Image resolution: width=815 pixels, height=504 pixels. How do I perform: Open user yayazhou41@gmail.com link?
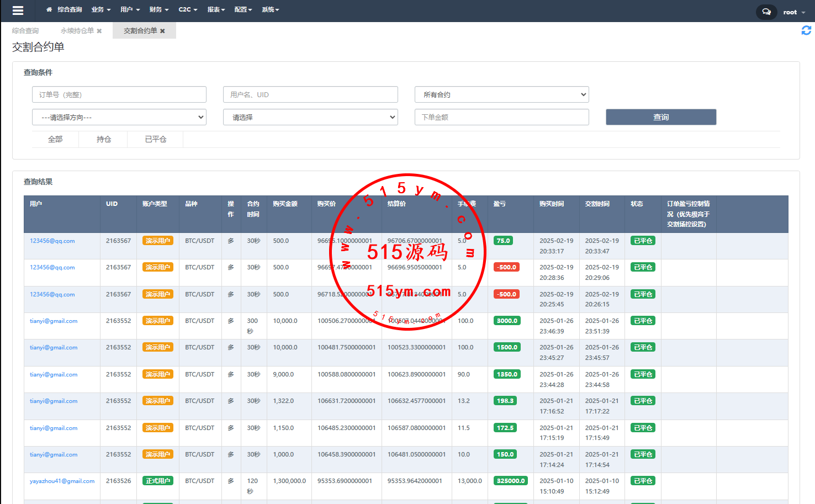point(62,481)
